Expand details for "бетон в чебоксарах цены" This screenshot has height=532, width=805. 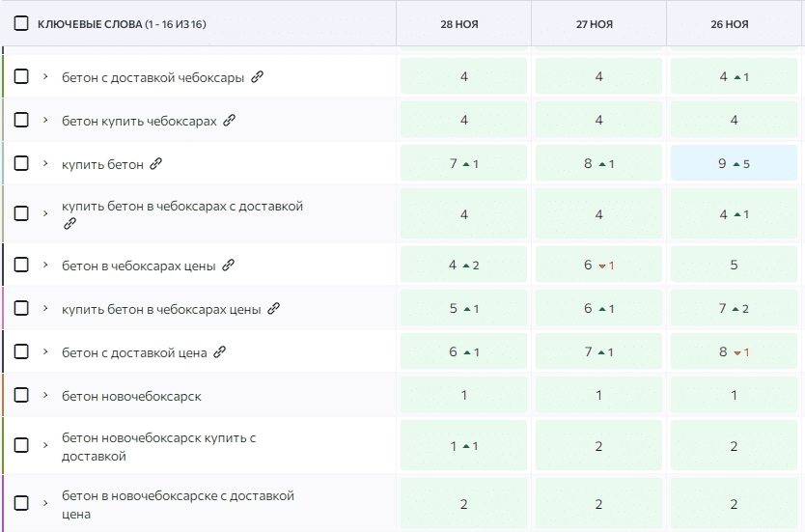45,265
